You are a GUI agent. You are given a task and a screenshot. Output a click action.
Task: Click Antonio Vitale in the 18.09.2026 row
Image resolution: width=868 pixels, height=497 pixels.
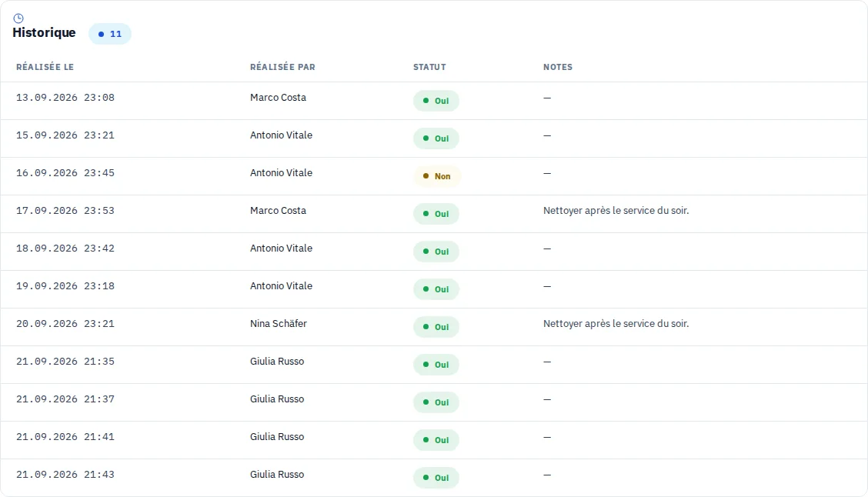click(x=281, y=248)
